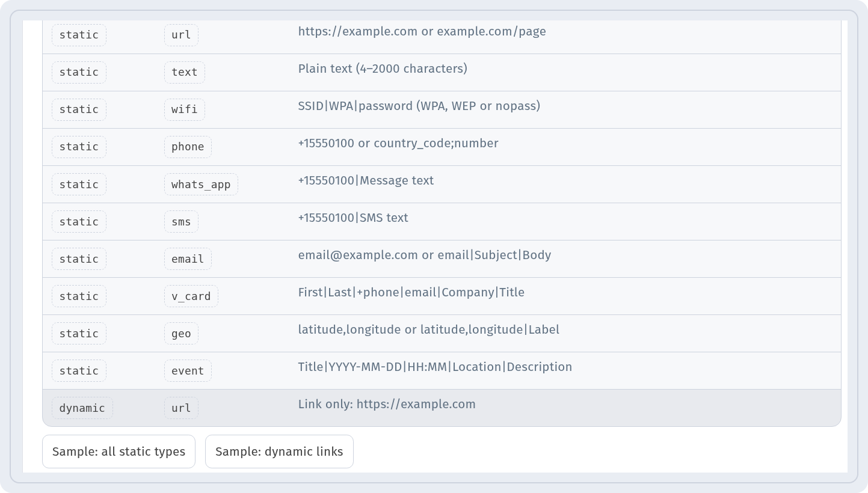Click "+15550100 or country_code;number" text
Viewport: 868px width, 493px height.
pos(398,143)
